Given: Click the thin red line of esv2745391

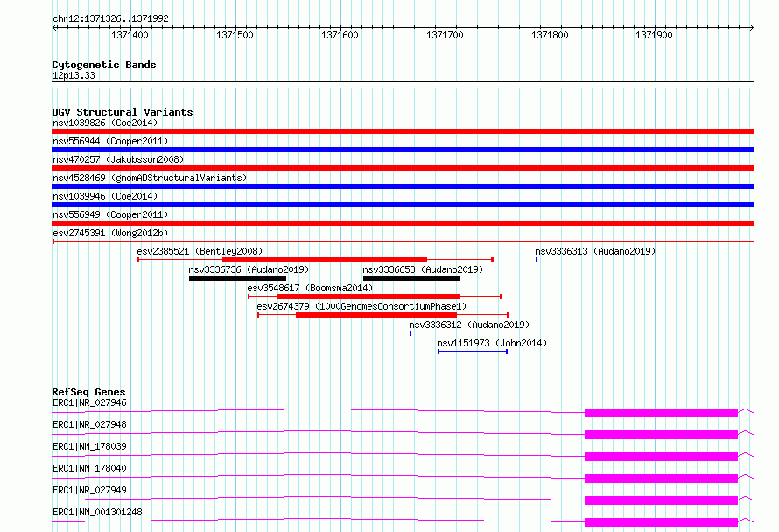Looking at the screenshot, I should coord(403,241).
